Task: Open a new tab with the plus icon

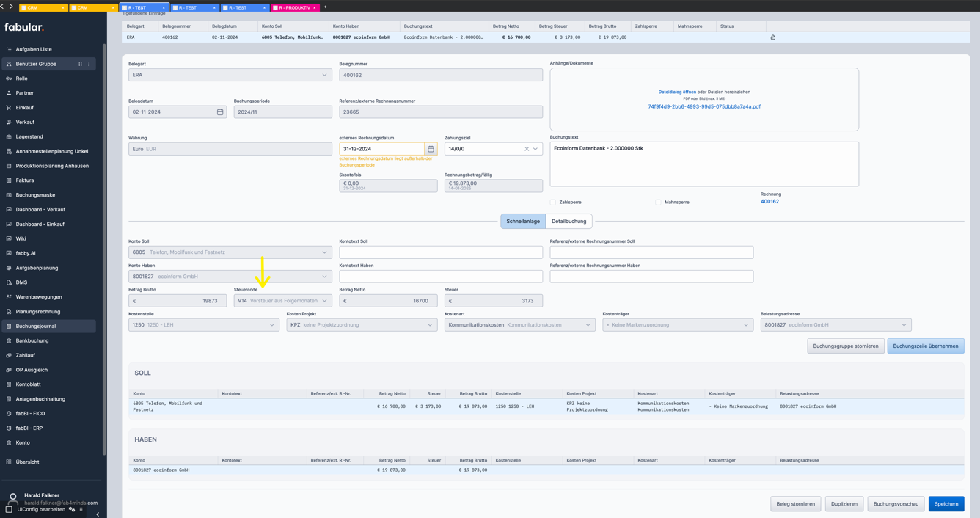Action: click(x=325, y=7)
